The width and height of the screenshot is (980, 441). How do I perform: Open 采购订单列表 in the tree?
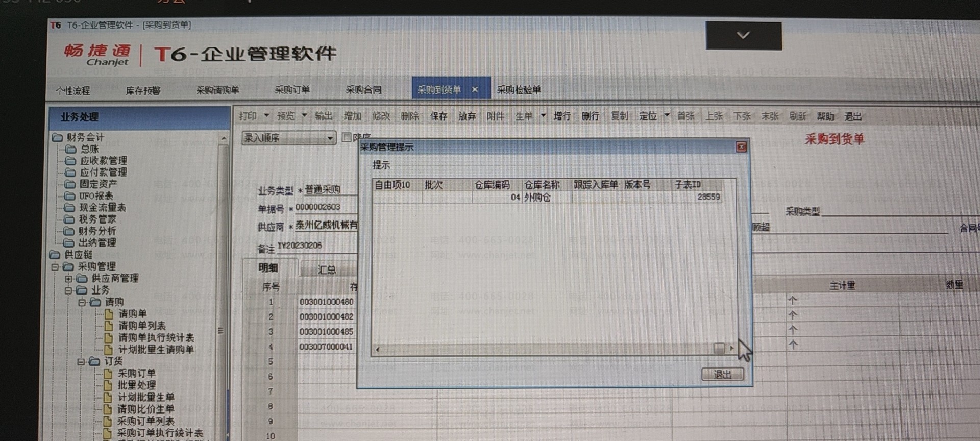pos(145,421)
